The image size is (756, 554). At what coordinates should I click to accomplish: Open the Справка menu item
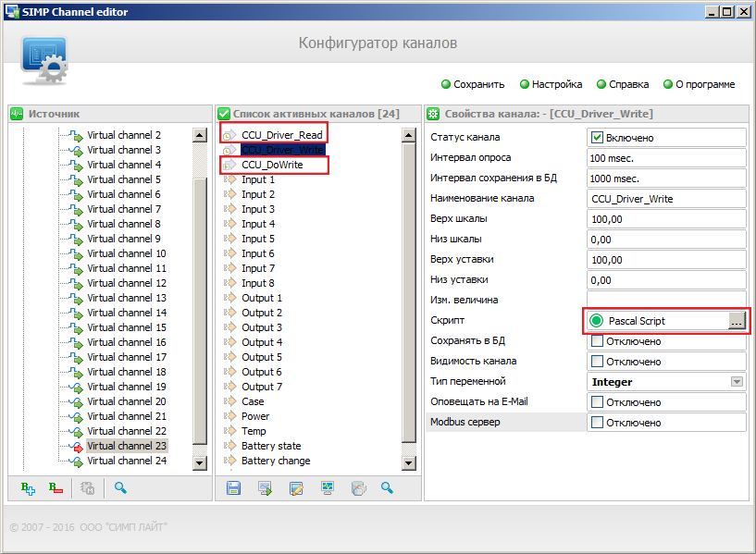[x=623, y=84]
